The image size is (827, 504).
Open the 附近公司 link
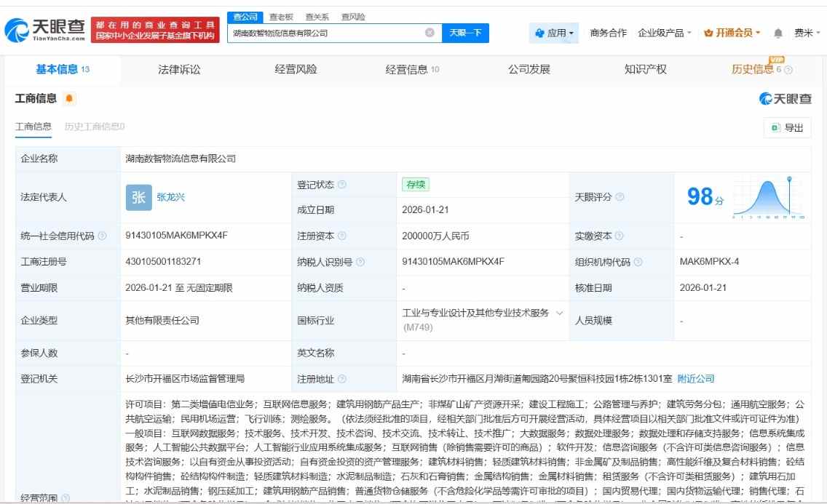tap(695, 378)
